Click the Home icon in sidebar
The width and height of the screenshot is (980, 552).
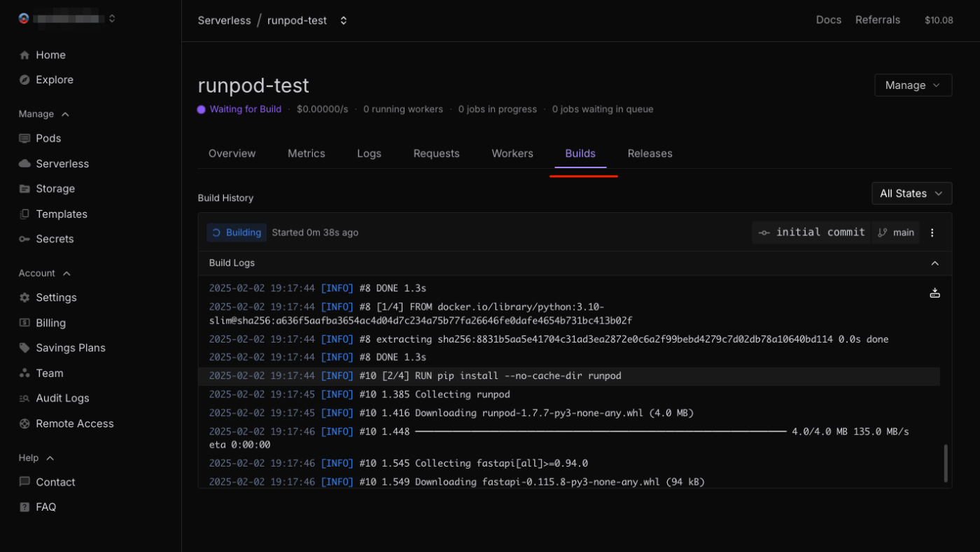click(x=24, y=55)
